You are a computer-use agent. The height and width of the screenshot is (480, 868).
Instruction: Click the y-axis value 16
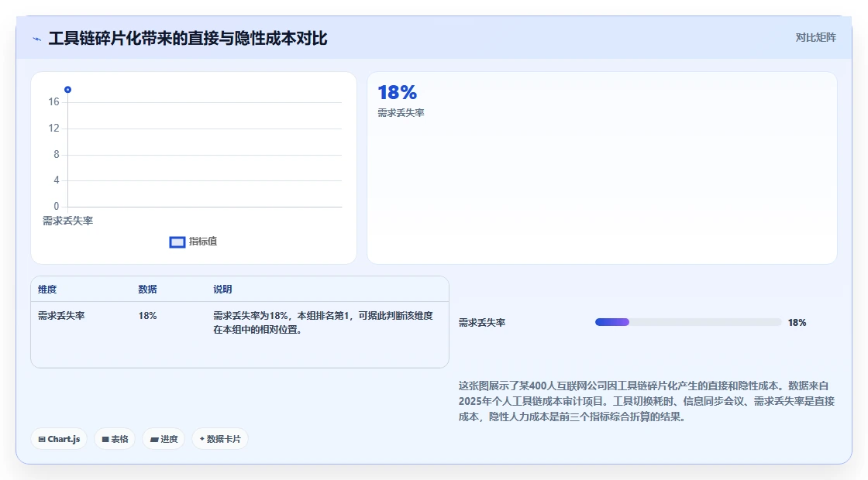click(x=53, y=101)
